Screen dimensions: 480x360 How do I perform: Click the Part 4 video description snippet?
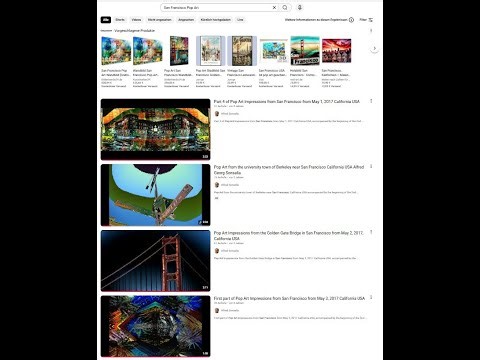point(289,121)
